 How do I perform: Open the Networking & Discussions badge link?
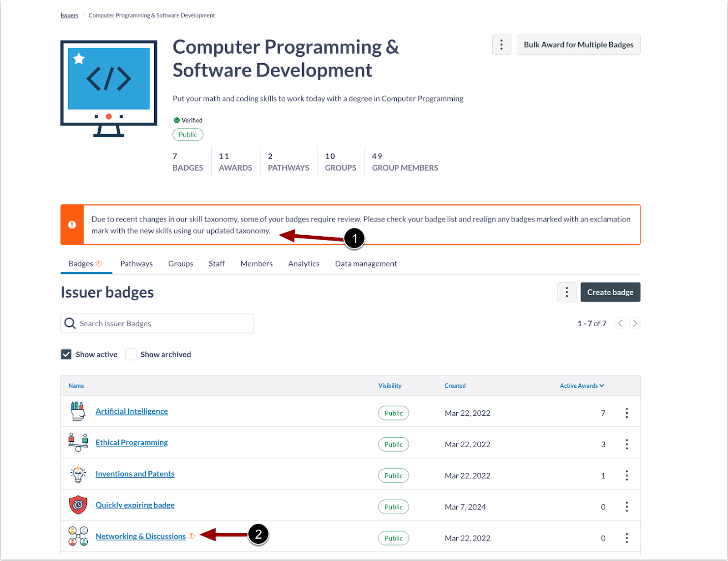coord(141,536)
